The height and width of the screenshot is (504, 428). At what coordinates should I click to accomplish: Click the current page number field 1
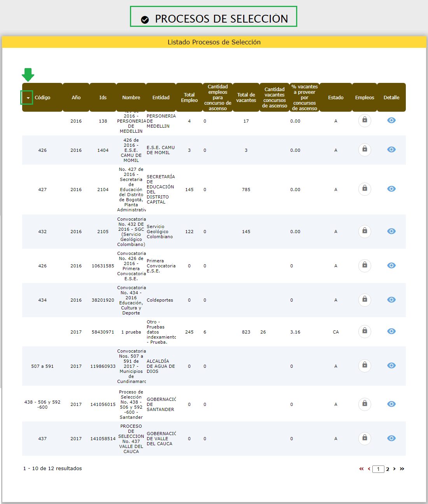click(378, 469)
